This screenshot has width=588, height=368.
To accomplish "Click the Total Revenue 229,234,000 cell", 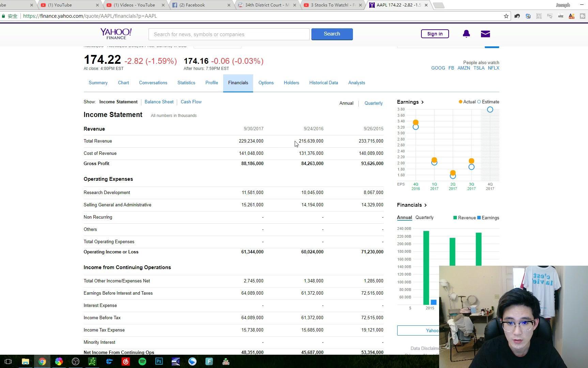I will (251, 141).
